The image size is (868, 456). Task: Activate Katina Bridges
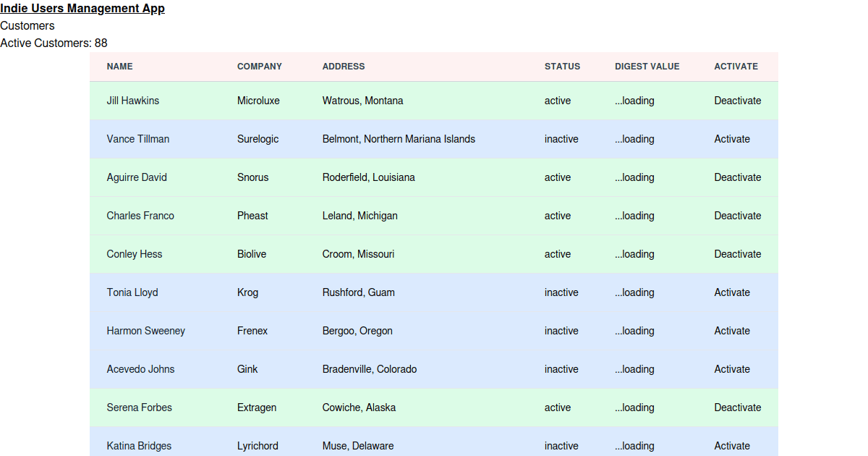pyautogui.click(x=731, y=446)
